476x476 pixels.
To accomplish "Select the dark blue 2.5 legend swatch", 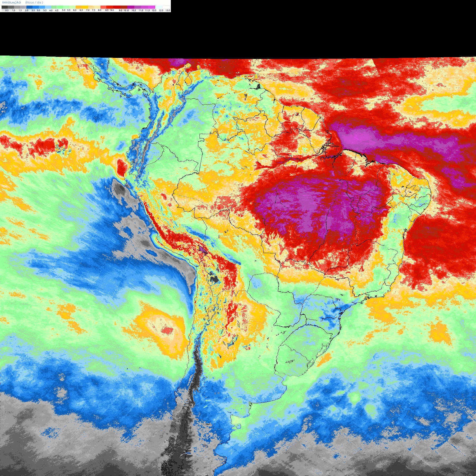I will coord(29,7).
